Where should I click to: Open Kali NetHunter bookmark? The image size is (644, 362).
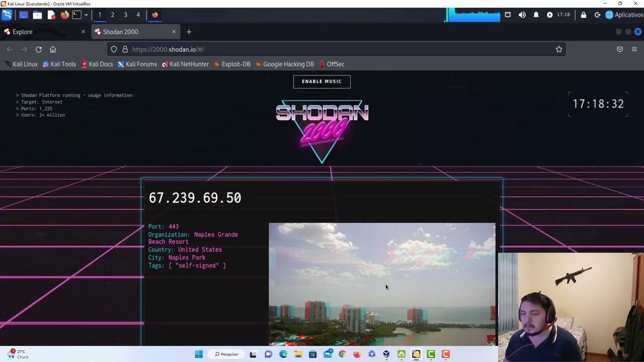pyautogui.click(x=185, y=64)
